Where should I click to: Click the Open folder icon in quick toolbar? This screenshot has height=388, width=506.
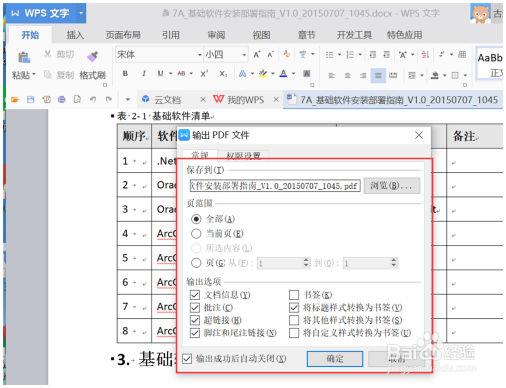pos(15,99)
